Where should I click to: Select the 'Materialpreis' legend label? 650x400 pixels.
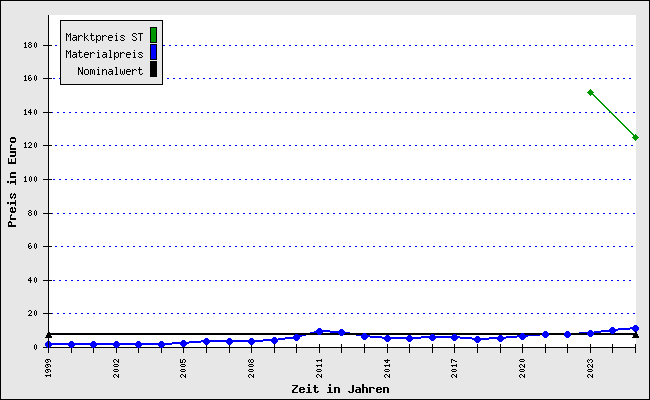[104, 54]
